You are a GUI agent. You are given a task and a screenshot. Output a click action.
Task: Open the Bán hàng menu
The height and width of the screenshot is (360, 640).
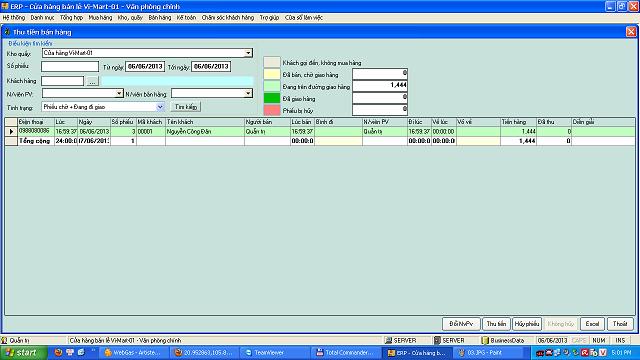click(x=160, y=18)
